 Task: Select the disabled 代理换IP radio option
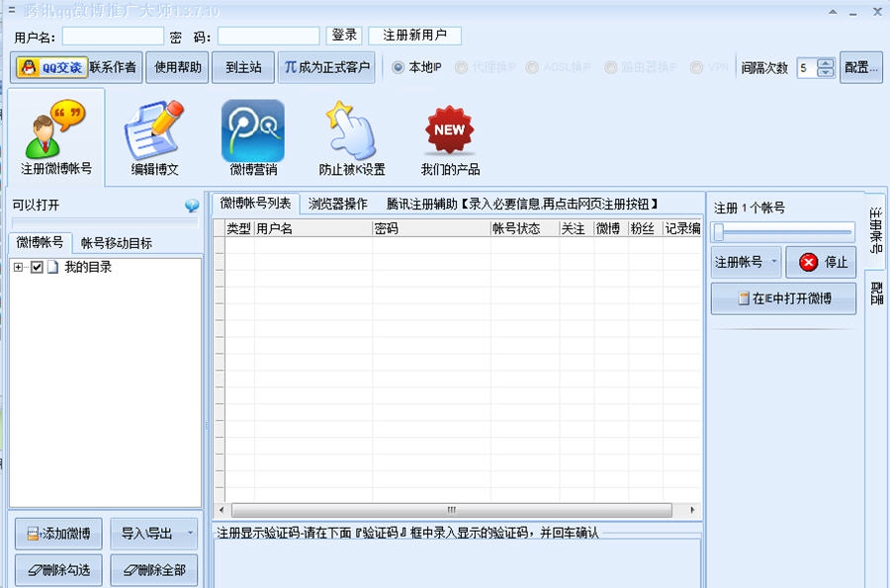461,67
